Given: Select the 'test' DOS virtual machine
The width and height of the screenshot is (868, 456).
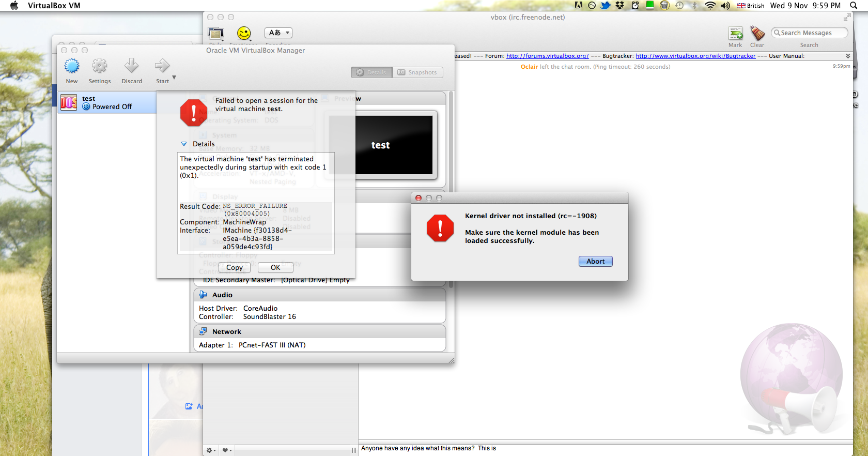Looking at the screenshot, I should point(107,102).
